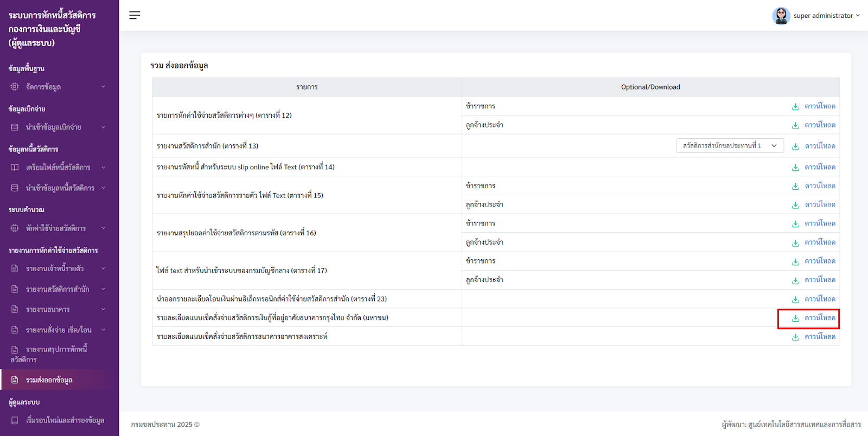Screen dimensions: 868x436
Task: Click ดาวน์โหลด link for ตารางที่ 13 row
Action: pyautogui.click(x=820, y=146)
